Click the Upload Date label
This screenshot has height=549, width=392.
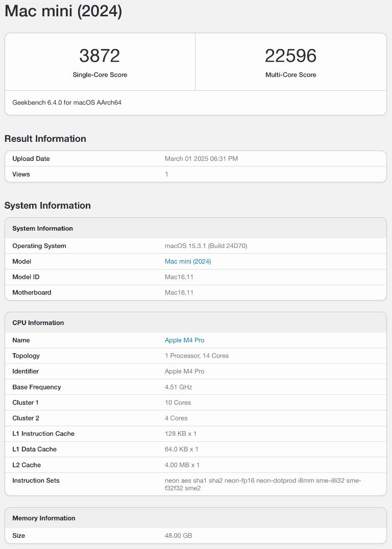(31, 159)
